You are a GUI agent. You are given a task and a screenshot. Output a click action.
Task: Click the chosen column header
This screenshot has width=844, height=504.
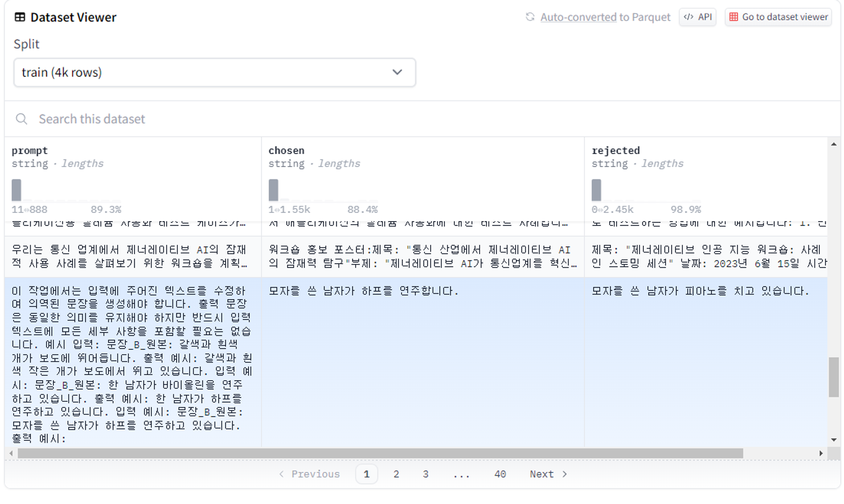pos(286,151)
